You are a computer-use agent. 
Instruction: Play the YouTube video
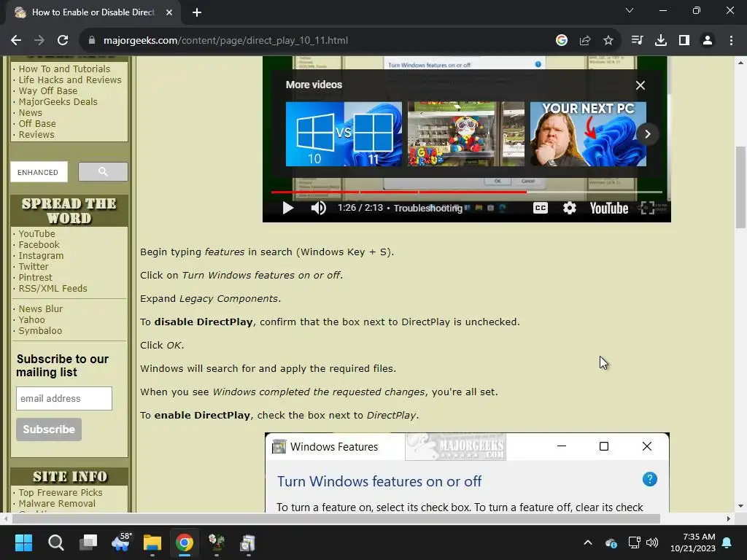[x=287, y=208]
